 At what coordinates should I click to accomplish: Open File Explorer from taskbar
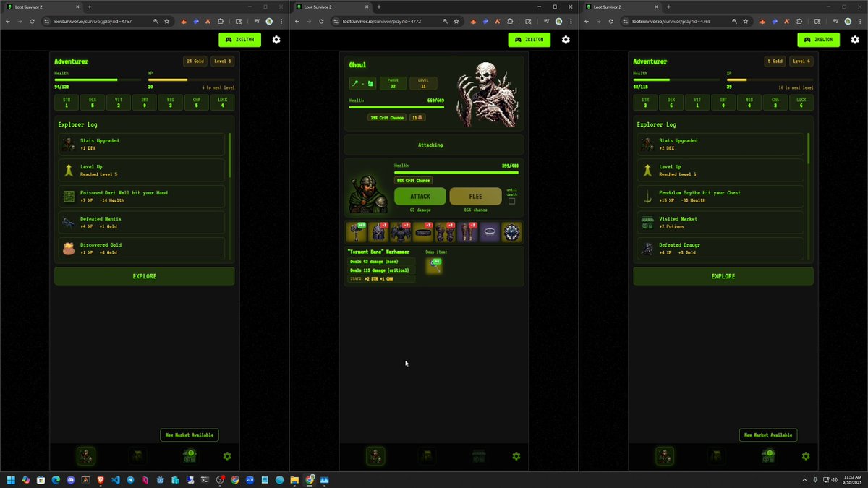pos(294,479)
